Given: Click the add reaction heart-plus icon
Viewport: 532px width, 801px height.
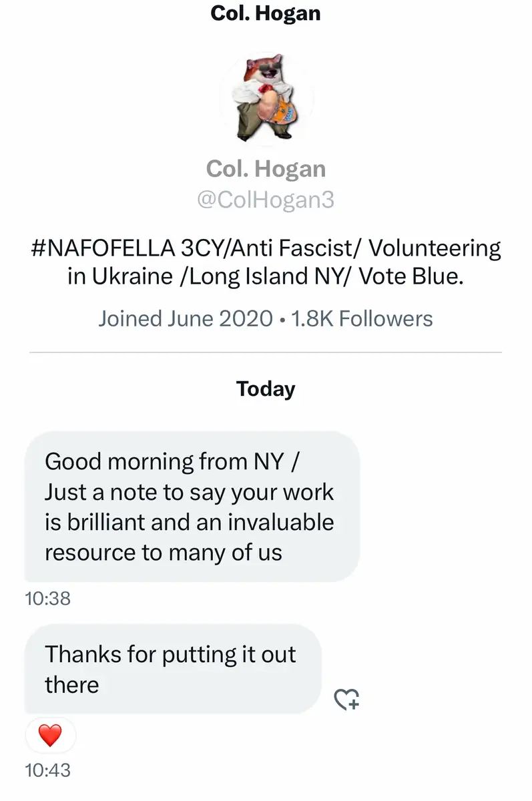Looking at the screenshot, I should pyautogui.click(x=346, y=699).
